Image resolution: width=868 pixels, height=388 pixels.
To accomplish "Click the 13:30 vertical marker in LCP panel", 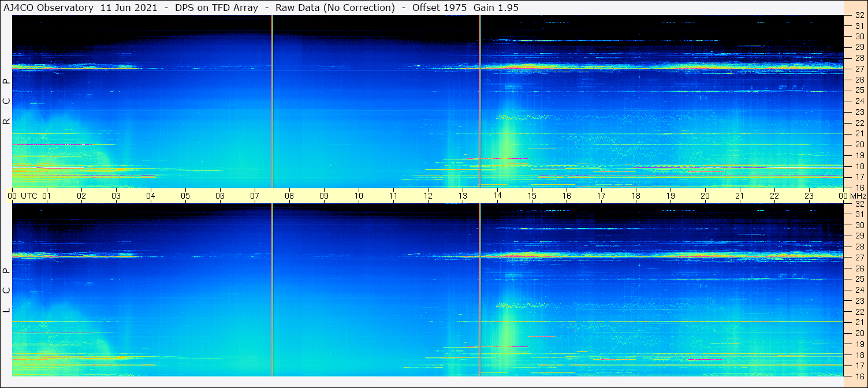I will coord(480,290).
